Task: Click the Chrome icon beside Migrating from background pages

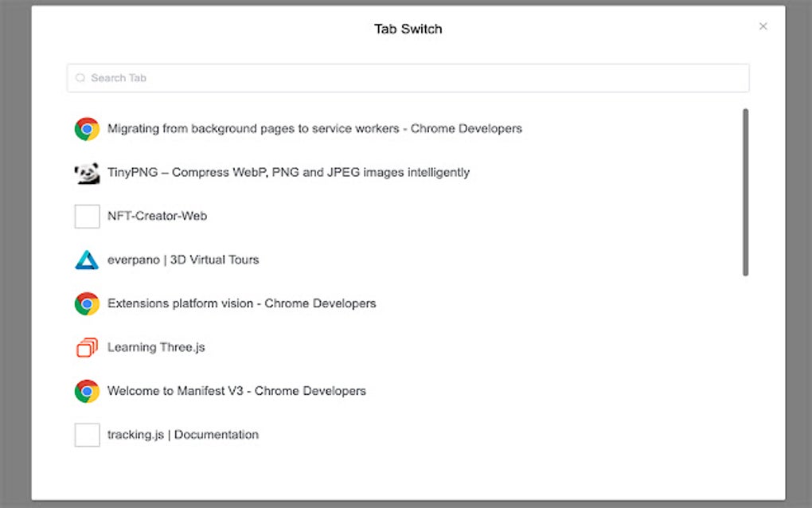Action: [x=87, y=129]
